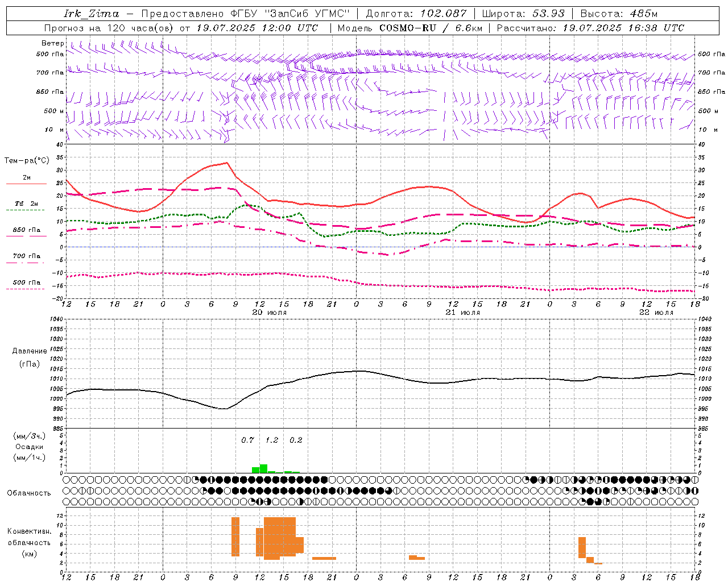Select the date label 22 июля
This screenshot has height=582, width=728.
coord(656,313)
